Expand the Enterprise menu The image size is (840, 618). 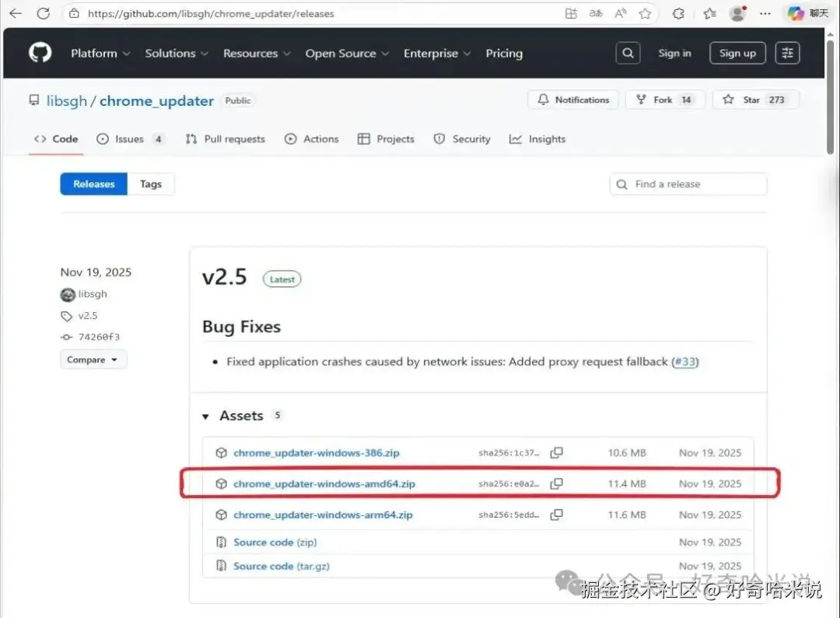pyautogui.click(x=436, y=53)
